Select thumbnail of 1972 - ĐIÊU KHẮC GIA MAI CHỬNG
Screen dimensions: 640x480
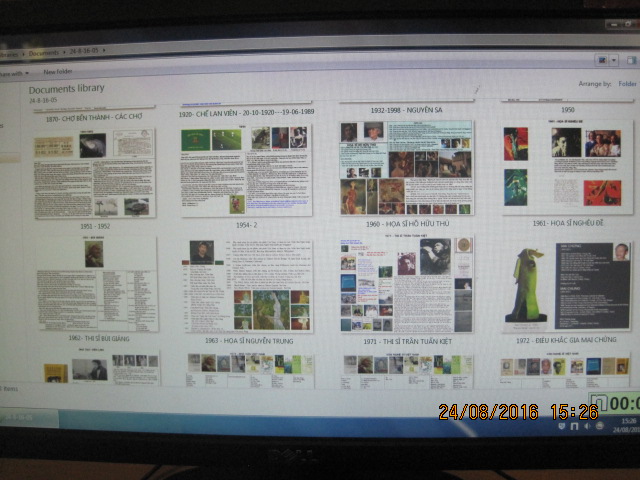tap(568, 286)
